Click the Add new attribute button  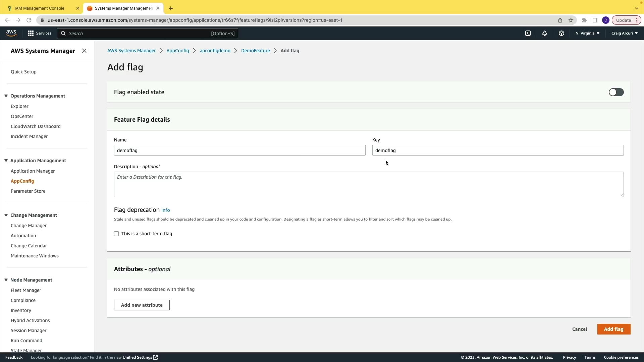tap(142, 305)
